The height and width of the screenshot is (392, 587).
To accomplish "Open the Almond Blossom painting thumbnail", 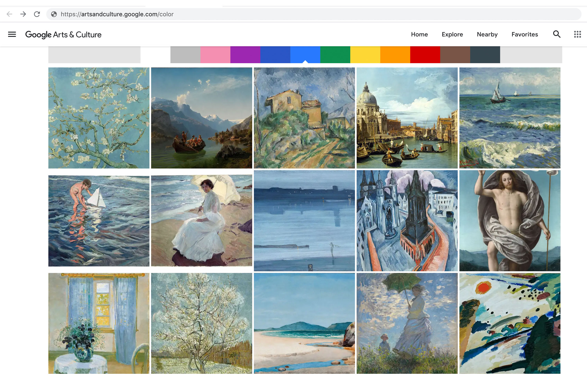I will coord(99,118).
